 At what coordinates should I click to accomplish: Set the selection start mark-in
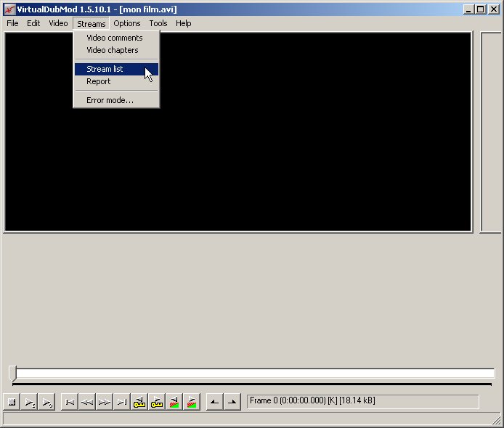[x=214, y=402]
